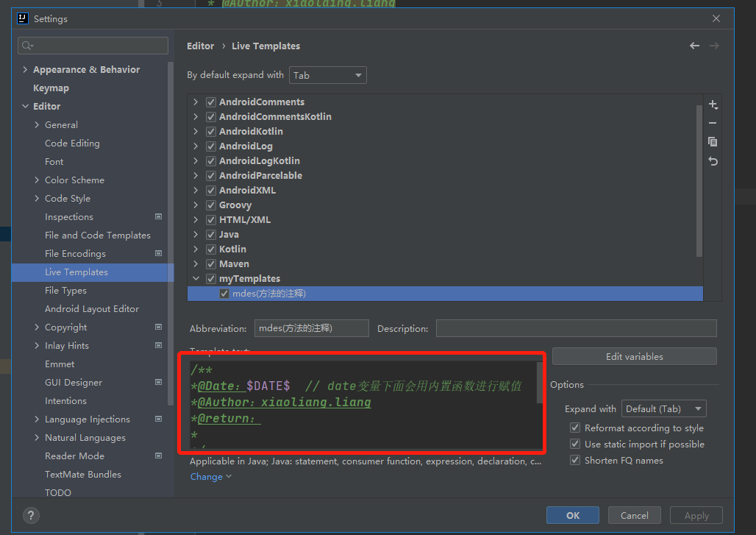The height and width of the screenshot is (535, 756).
Task: Open the Emmet settings page
Action: pyautogui.click(x=60, y=364)
